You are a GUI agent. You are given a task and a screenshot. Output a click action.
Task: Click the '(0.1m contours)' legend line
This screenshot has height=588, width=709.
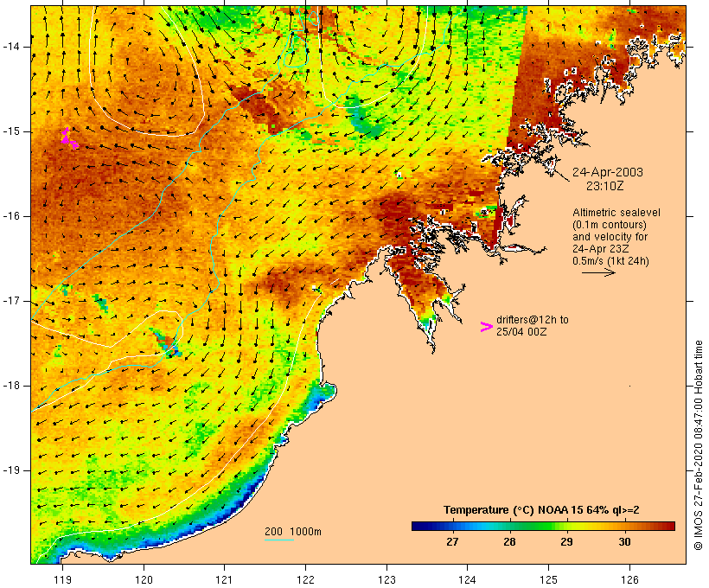click(x=609, y=225)
